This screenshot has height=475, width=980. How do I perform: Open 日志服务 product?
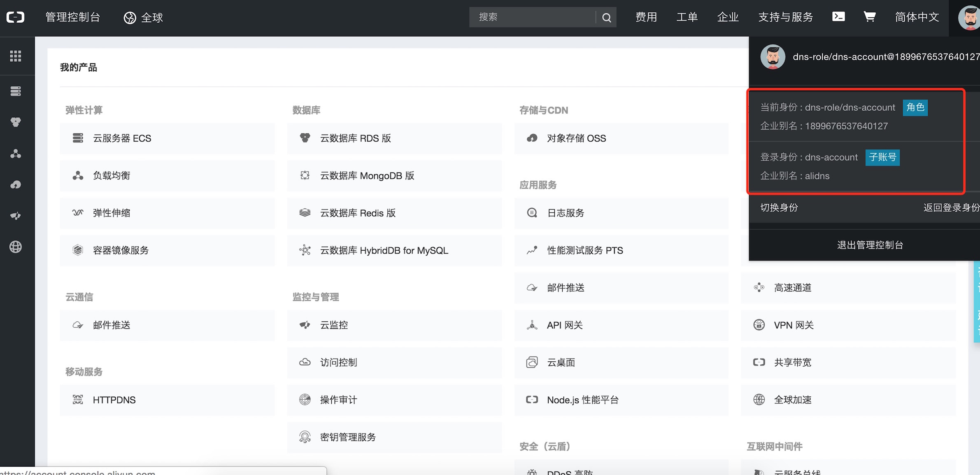pyautogui.click(x=622, y=213)
